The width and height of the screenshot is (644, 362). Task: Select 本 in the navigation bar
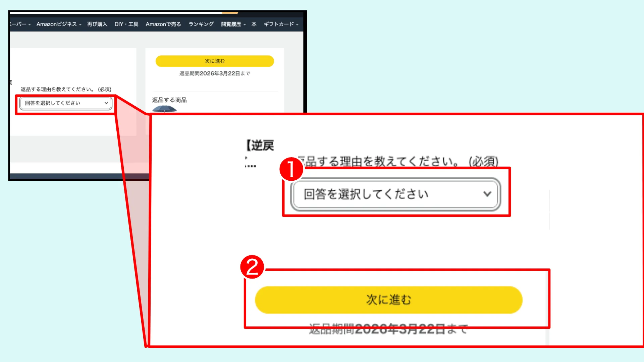pyautogui.click(x=254, y=24)
